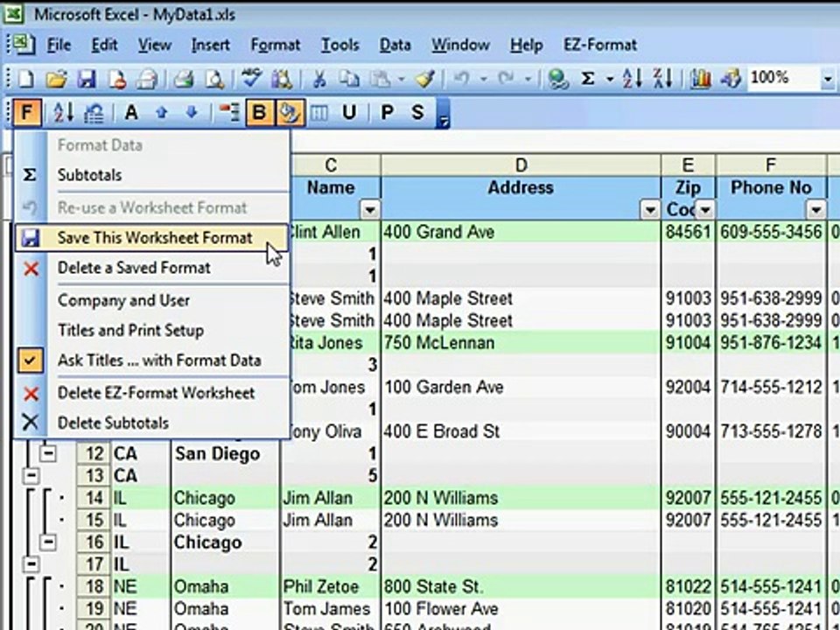Viewport: 840px width, 630px height.
Task: Open the Insert menu
Action: pos(211,45)
